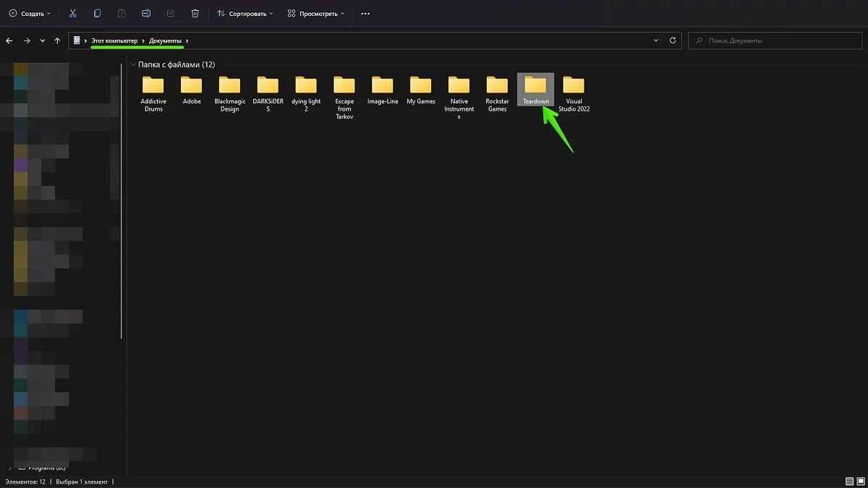This screenshot has height=488, width=868.
Task: Select the DARKSiDERS folder
Action: [268, 93]
